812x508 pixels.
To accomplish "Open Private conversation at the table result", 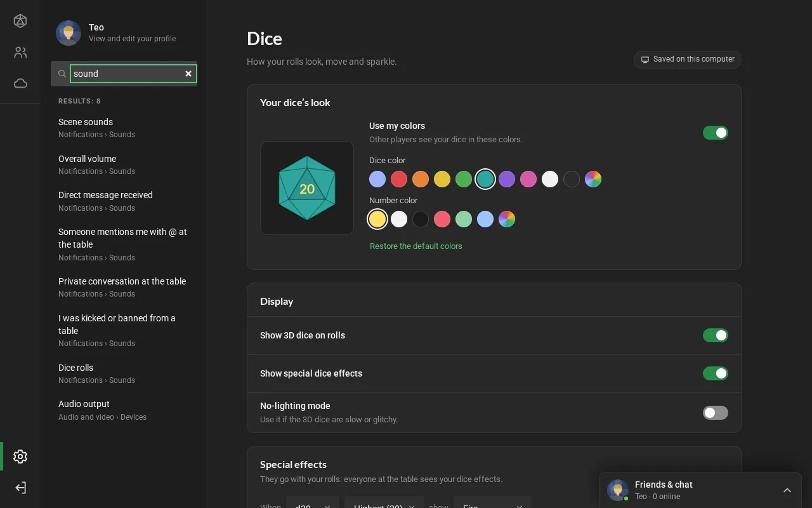I will [124, 287].
